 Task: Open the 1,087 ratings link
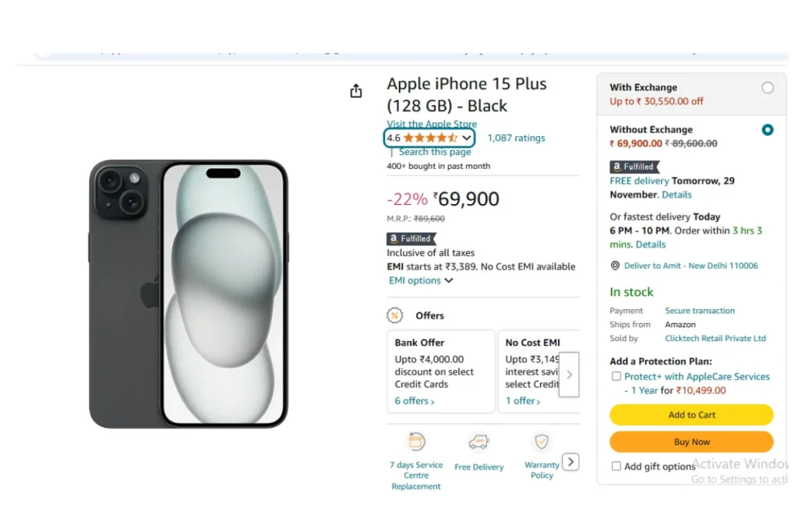coord(516,138)
